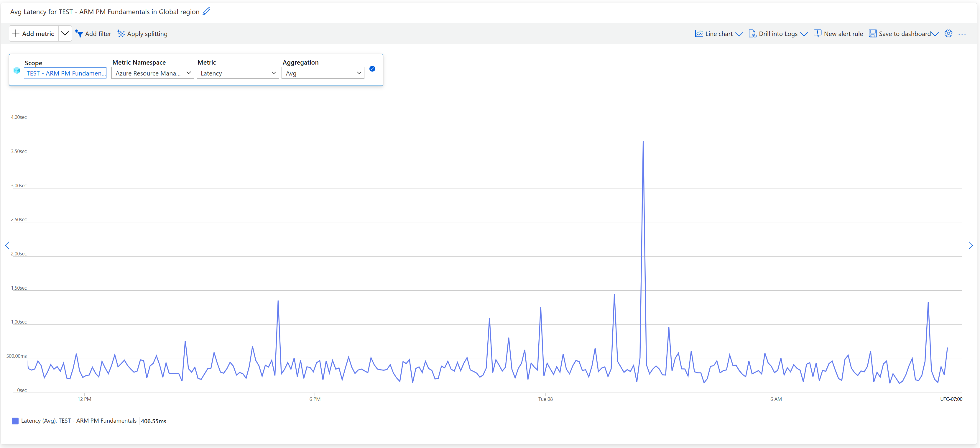
Task: Open the Avg aggregation dropdown
Action: tap(323, 73)
